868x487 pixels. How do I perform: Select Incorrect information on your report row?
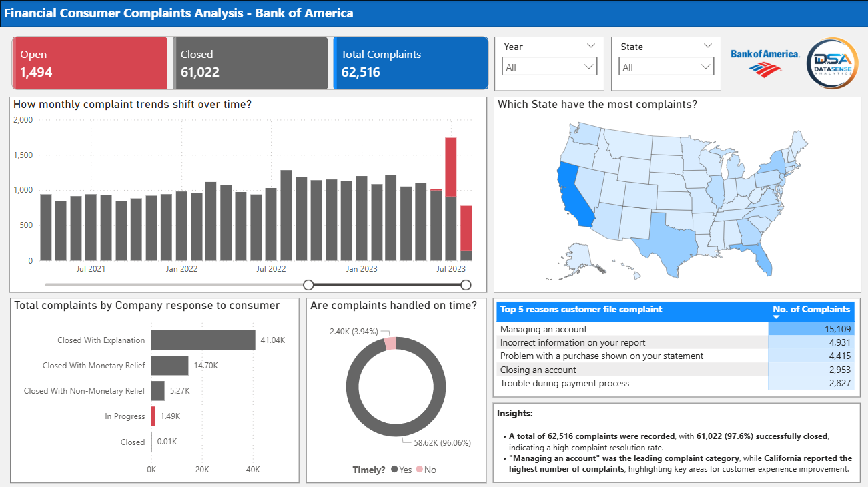click(x=677, y=342)
